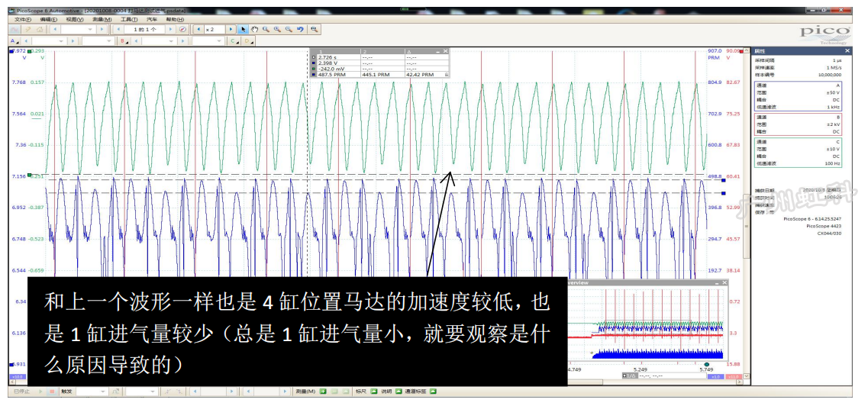Open the buffer navigator compass icon

[182, 29]
